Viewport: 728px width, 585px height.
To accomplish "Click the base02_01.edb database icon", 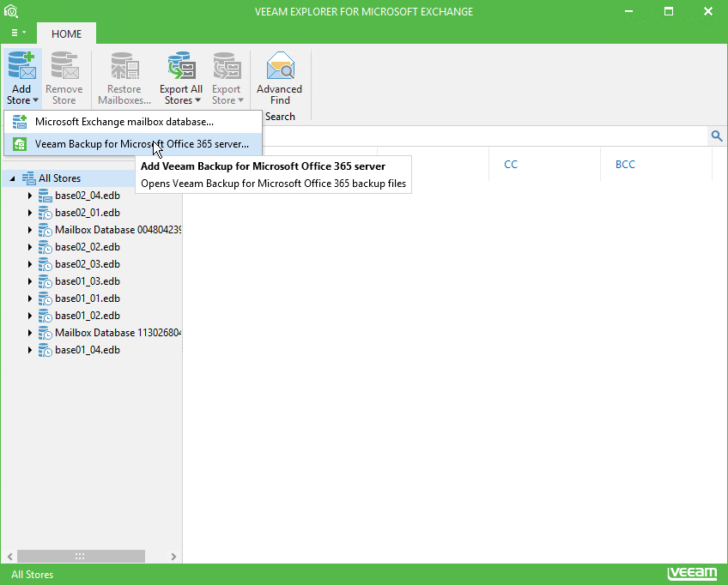I will tap(45, 213).
